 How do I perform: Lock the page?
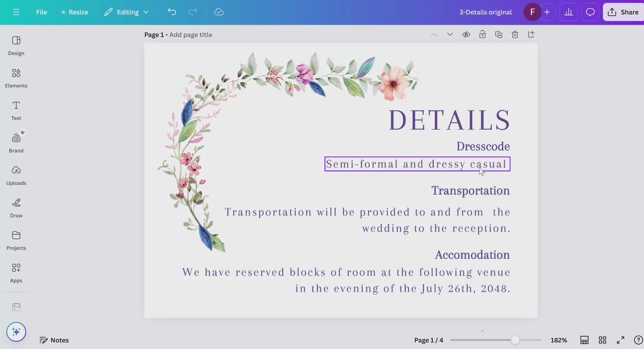(x=482, y=35)
